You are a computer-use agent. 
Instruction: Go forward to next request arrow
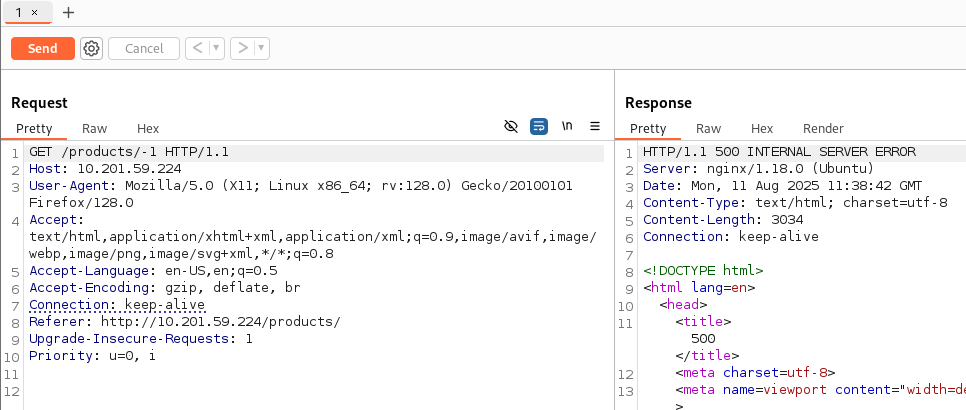tap(242, 48)
